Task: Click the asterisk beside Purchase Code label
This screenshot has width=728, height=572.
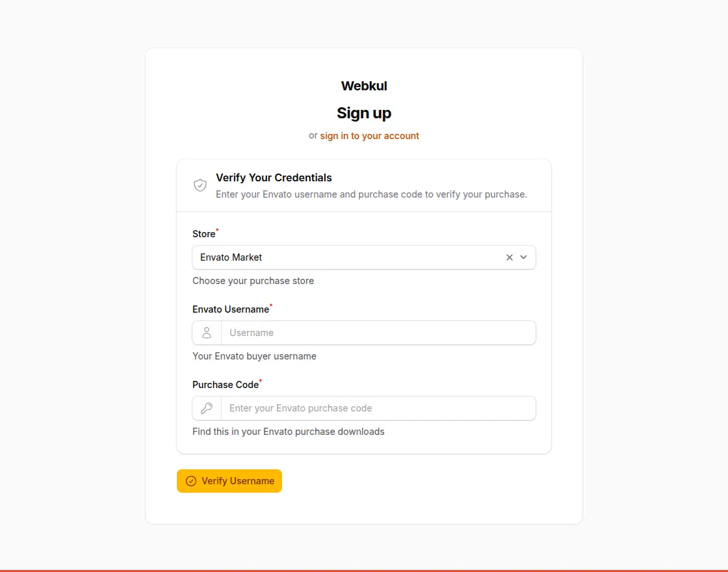Action: pos(260,380)
